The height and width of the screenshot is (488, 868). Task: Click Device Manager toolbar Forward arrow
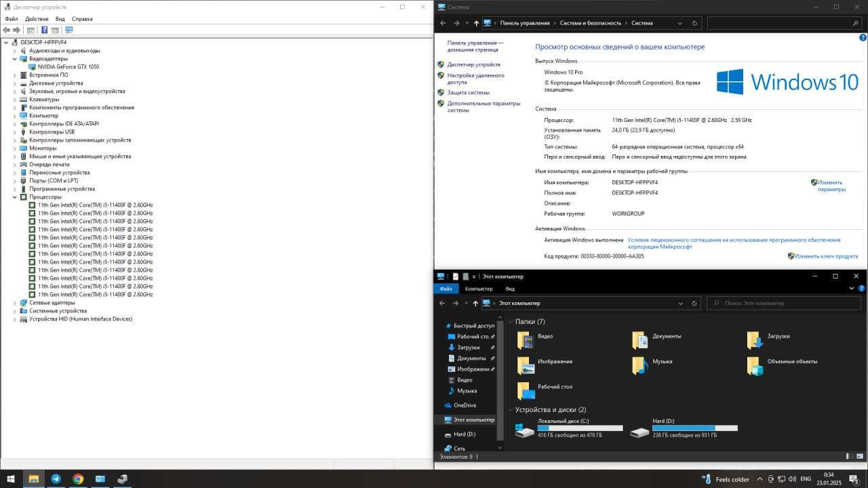[16, 30]
